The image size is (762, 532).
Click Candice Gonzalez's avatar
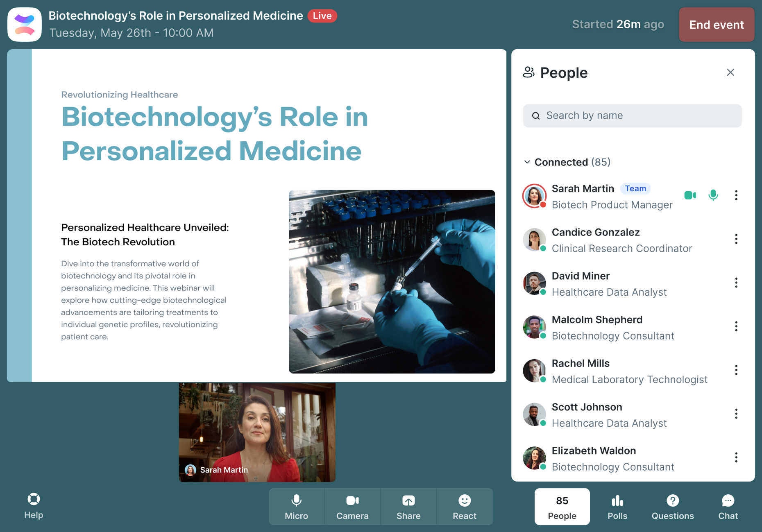click(x=535, y=240)
